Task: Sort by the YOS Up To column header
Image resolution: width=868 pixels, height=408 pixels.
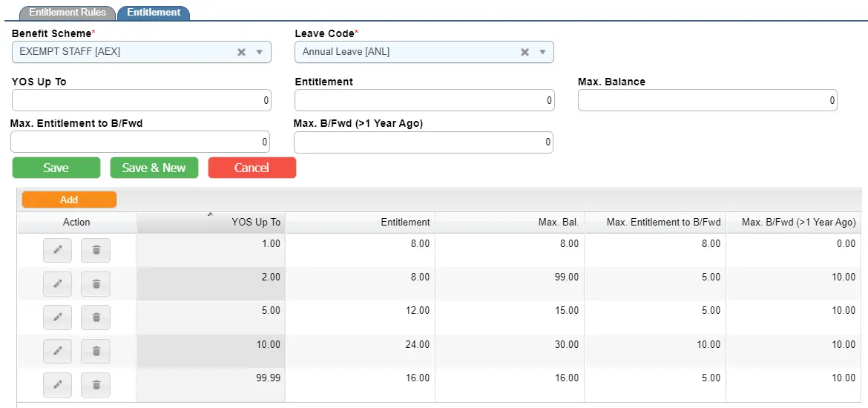Action: (x=211, y=223)
